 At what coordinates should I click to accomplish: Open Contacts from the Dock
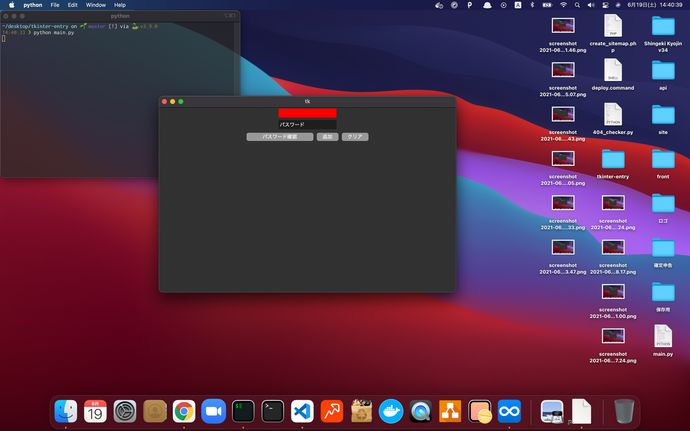[x=154, y=411]
